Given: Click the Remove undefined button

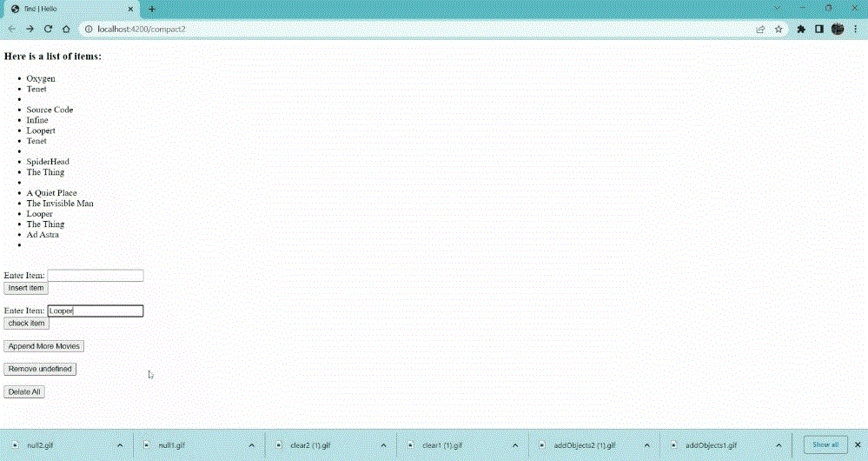Looking at the screenshot, I should click(40, 369).
